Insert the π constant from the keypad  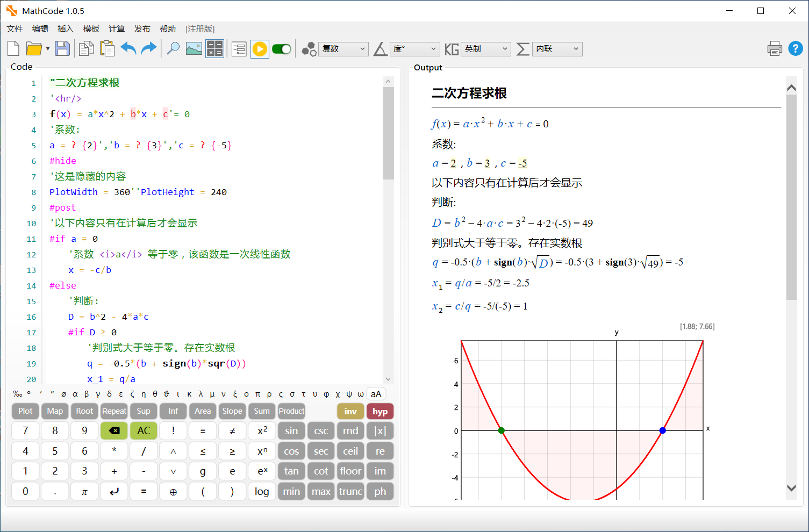[84, 491]
